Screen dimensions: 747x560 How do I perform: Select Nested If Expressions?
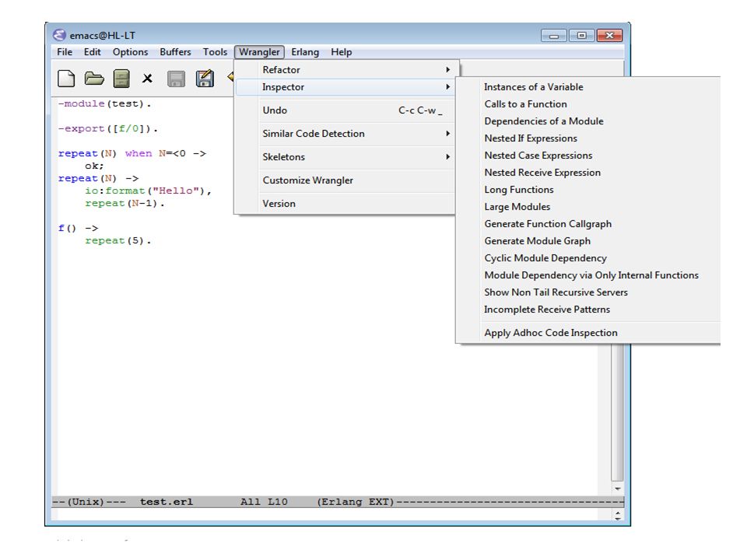[x=588, y=138]
